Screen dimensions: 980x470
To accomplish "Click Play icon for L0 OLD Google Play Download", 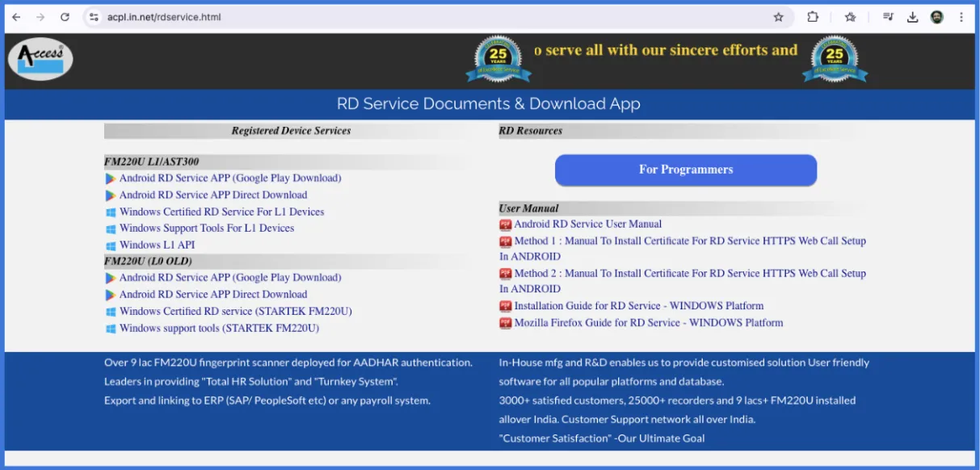I will pyautogui.click(x=111, y=278).
